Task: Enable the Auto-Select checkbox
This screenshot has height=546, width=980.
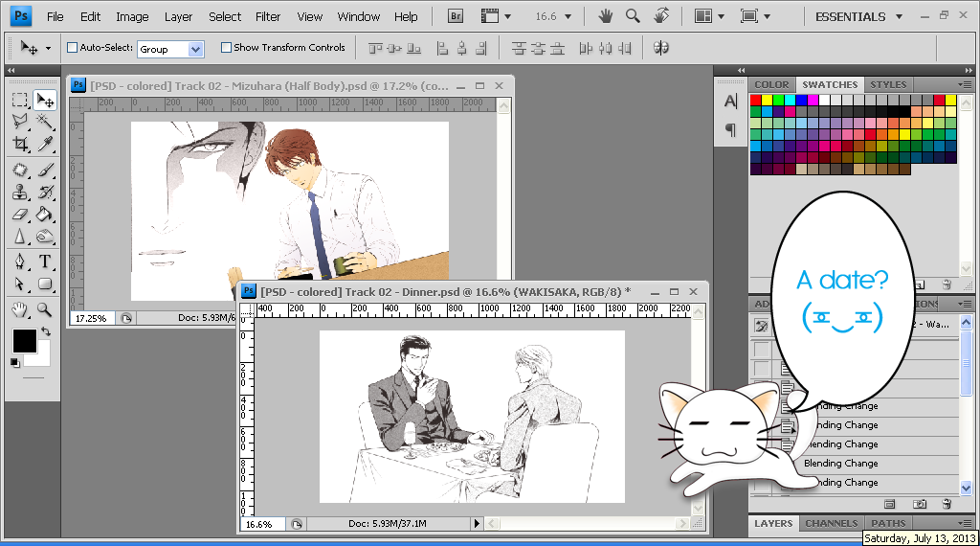Action: pyautogui.click(x=72, y=48)
